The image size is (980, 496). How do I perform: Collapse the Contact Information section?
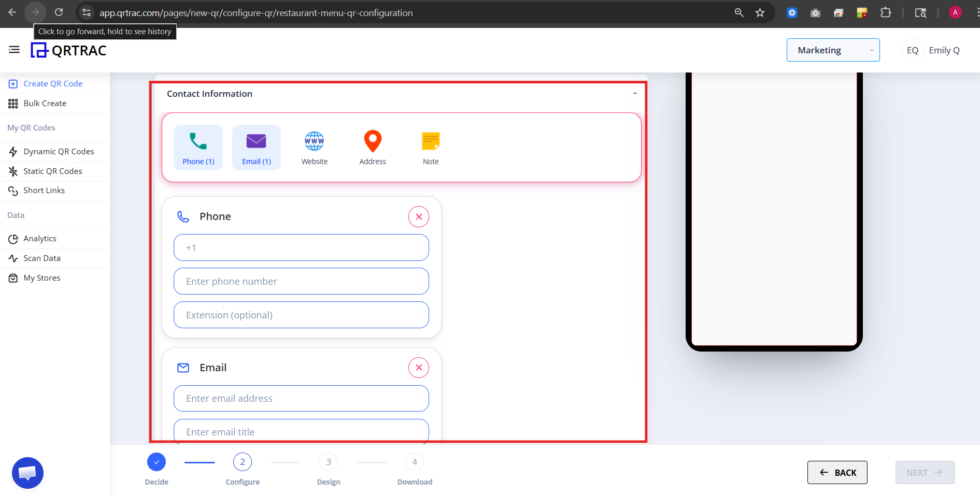(x=634, y=93)
